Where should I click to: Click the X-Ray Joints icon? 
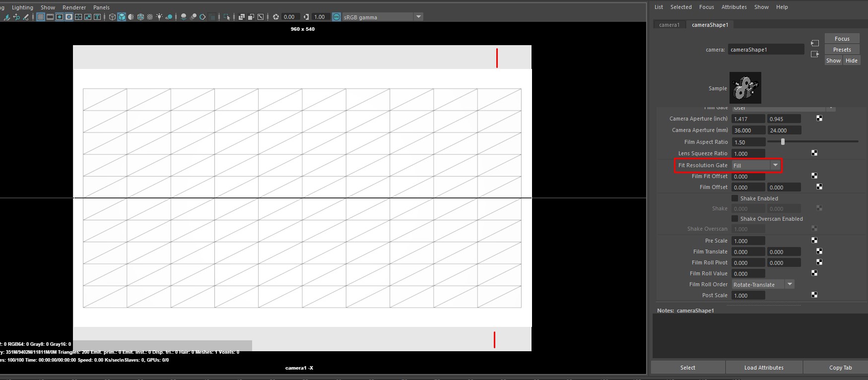point(261,17)
